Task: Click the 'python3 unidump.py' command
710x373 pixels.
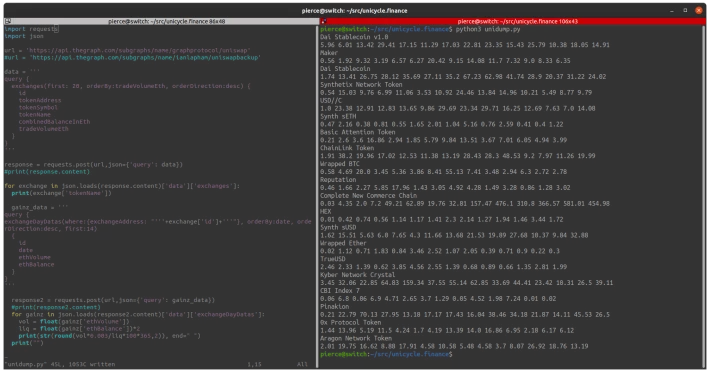Action: pos(488,29)
